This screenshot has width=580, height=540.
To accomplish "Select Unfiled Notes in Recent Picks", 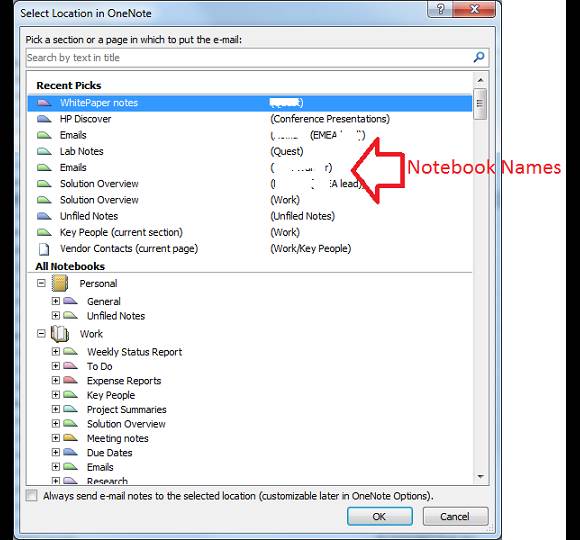I will pyautogui.click(x=250, y=216).
